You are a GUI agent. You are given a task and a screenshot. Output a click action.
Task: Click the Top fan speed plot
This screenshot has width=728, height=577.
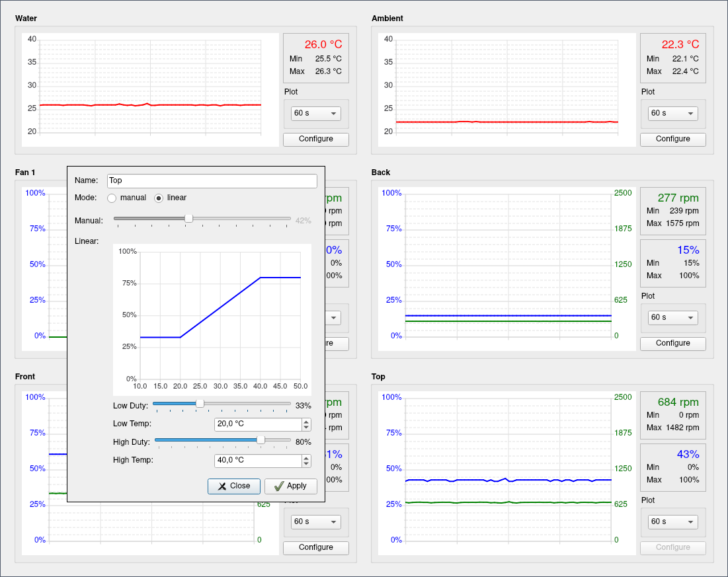point(507,473)
